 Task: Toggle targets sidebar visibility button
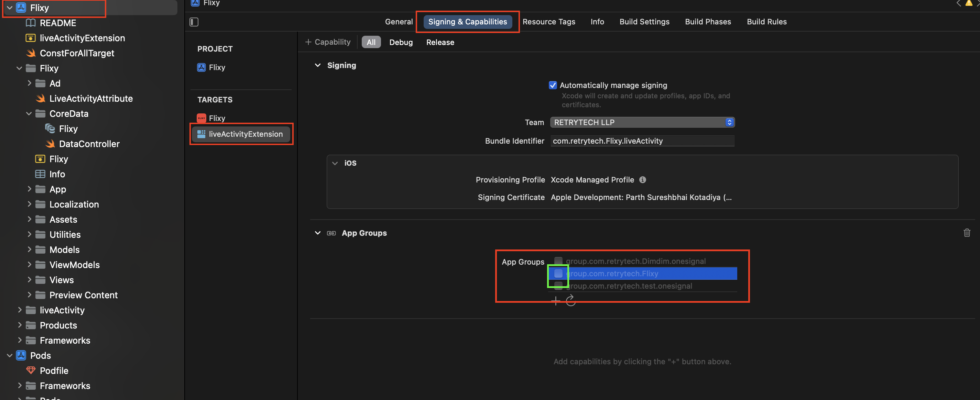pyautogui.click(x=194, y=22)
